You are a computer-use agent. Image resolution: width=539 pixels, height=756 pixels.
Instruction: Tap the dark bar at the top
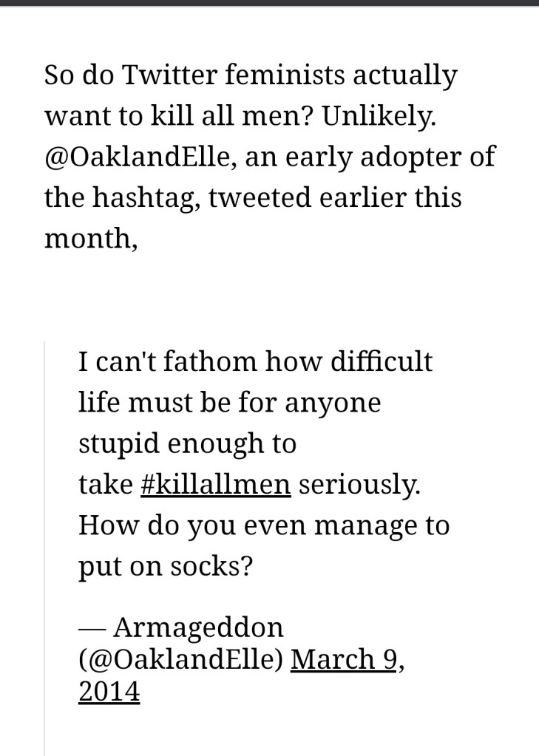pyautogui.click(x=269, y=3)
